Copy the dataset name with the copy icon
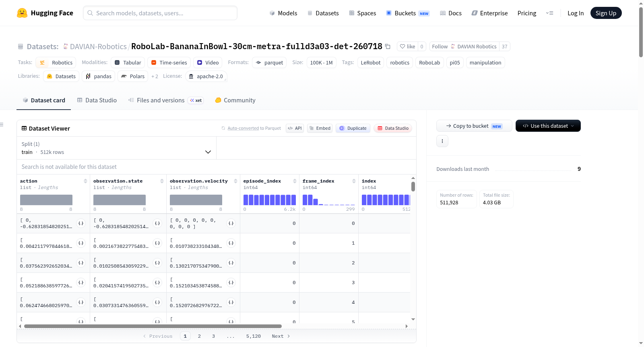Screen dimensions: 644x347 point(388,46)
